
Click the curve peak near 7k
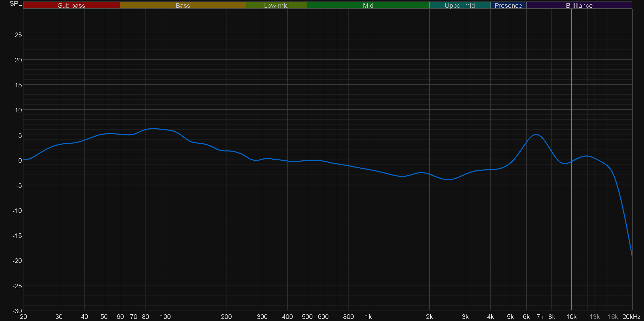(x=536, y=134)
